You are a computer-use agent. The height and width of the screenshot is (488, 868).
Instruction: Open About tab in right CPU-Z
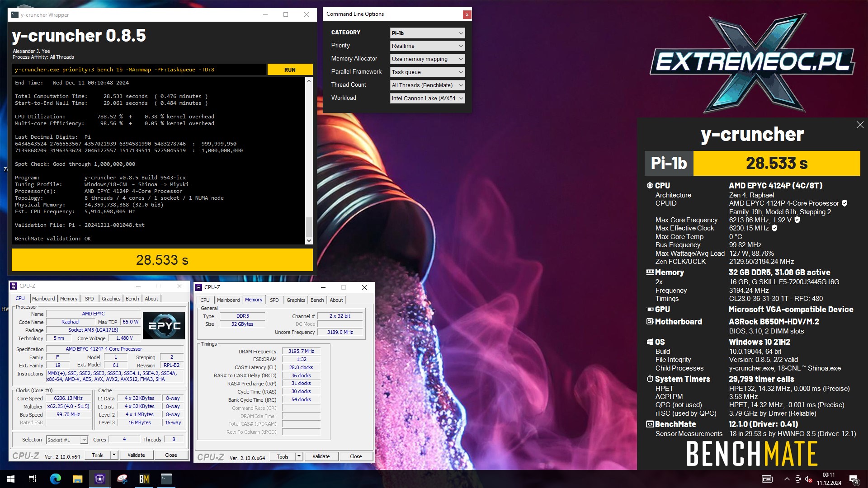coord(336,300)
